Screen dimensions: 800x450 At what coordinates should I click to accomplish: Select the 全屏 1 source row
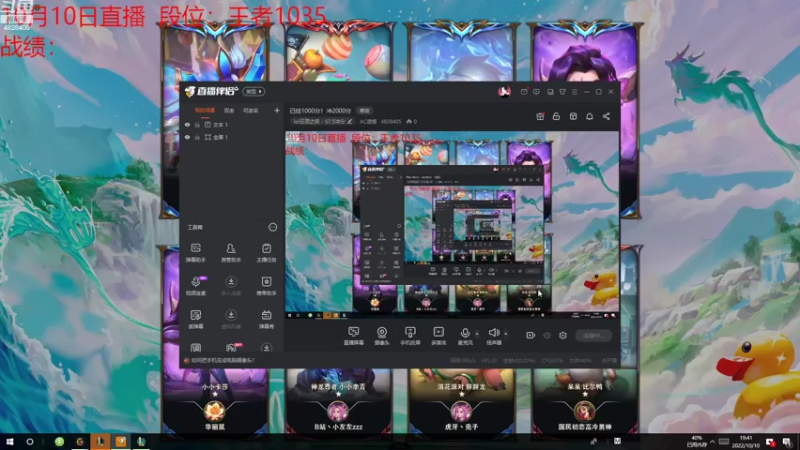tap(232, 137)
